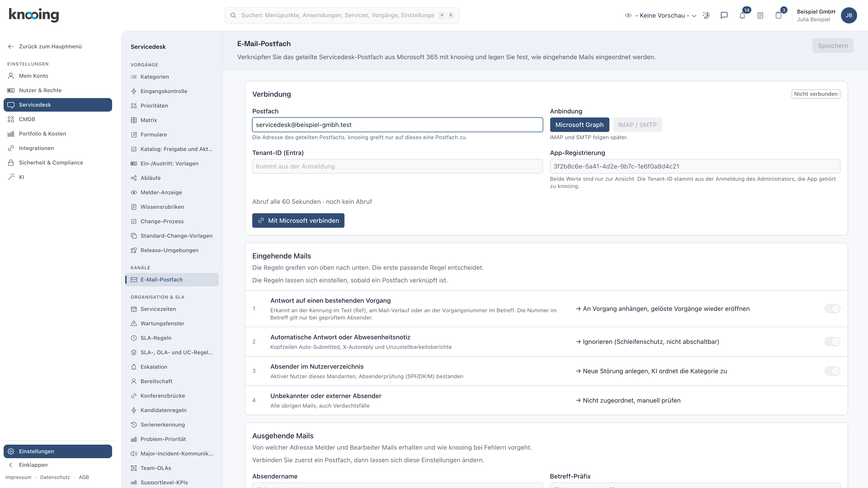Click the 'Nicht verbunden' status badge
The height and width of the screenshot is (488, 868).
(x=816, y=94)
